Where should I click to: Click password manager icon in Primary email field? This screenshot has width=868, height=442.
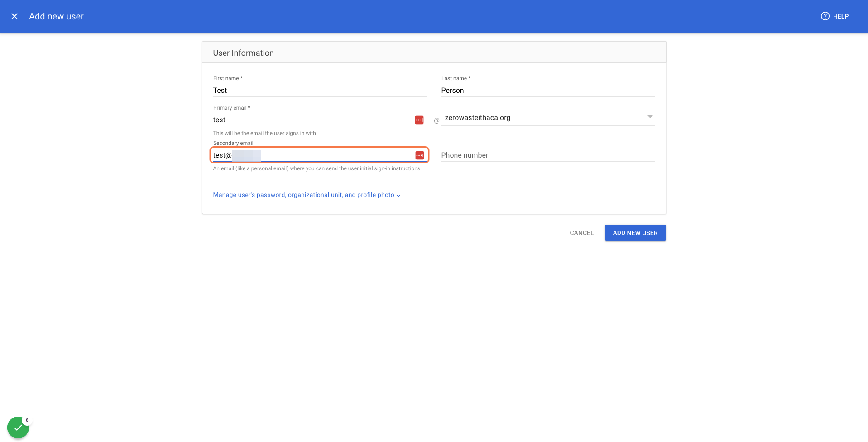coord(419,120)
